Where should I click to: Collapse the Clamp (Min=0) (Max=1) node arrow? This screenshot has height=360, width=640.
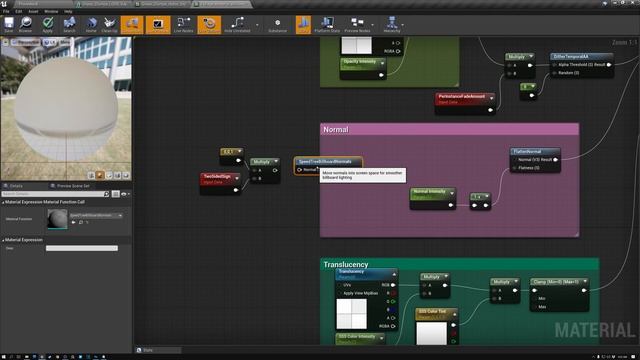click(x=585, y=282)
